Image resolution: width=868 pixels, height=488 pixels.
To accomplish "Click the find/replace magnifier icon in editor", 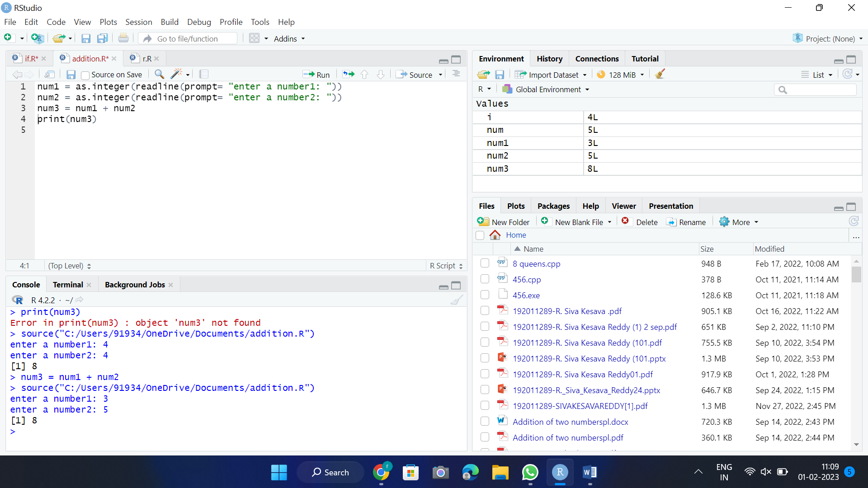I will (x=159, y=74).
